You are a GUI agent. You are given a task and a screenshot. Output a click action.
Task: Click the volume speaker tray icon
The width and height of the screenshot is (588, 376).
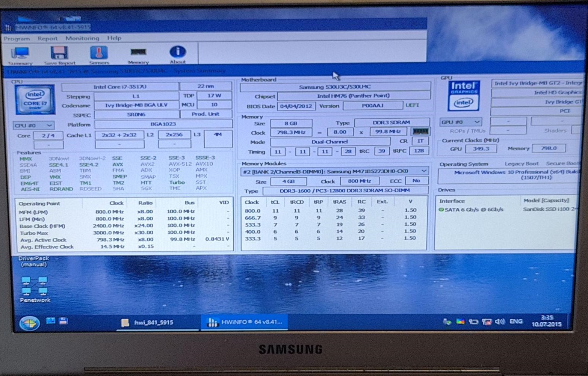[x=500, y=322]
